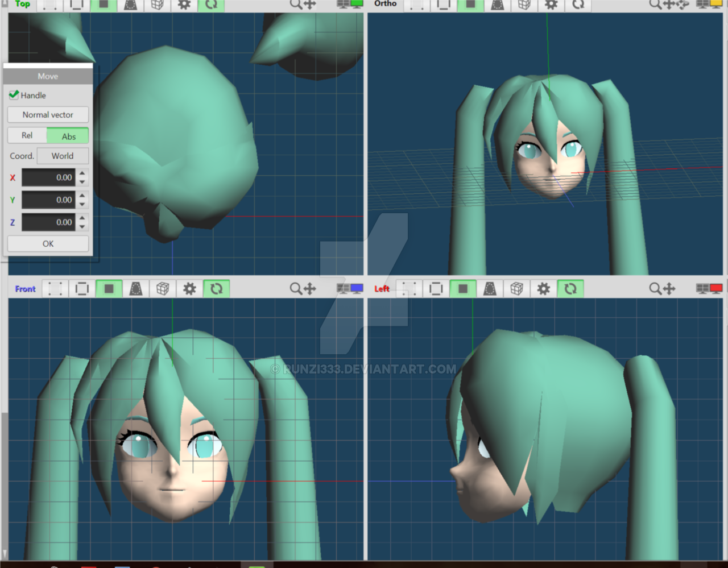Toggle perspective mode in the Left view
The height and width of the screenshot is (568, 728).
[490, 289]
